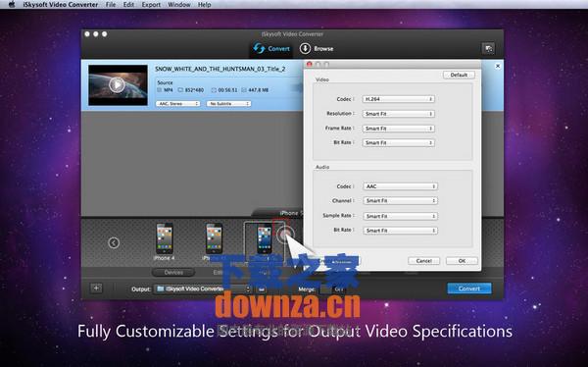Open the Browse tab

point(317,49)
